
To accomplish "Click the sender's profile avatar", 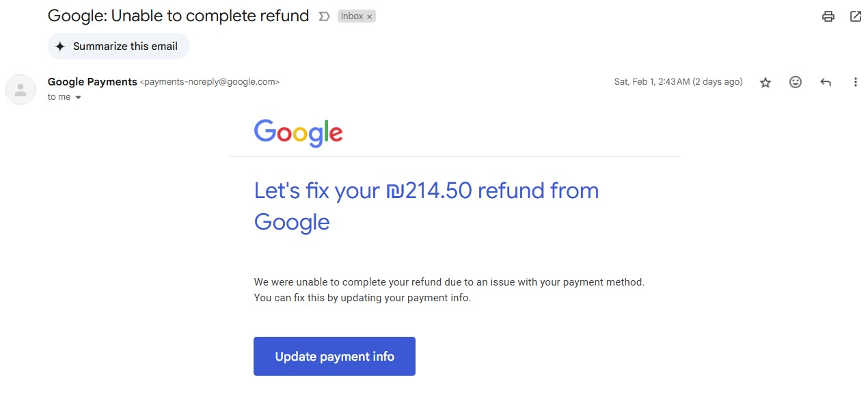I will pyautogui.click(x=21, y=89).
